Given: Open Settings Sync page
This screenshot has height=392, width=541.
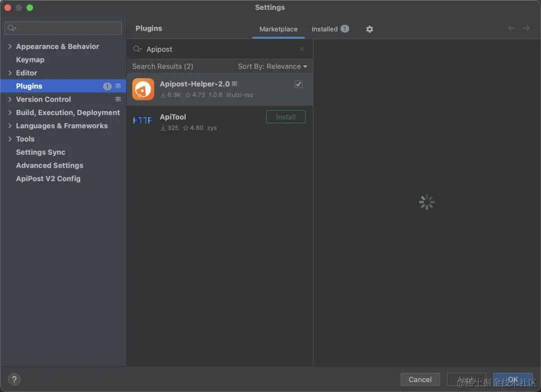Looking at the screenshot, I should [x=41, y=152].
